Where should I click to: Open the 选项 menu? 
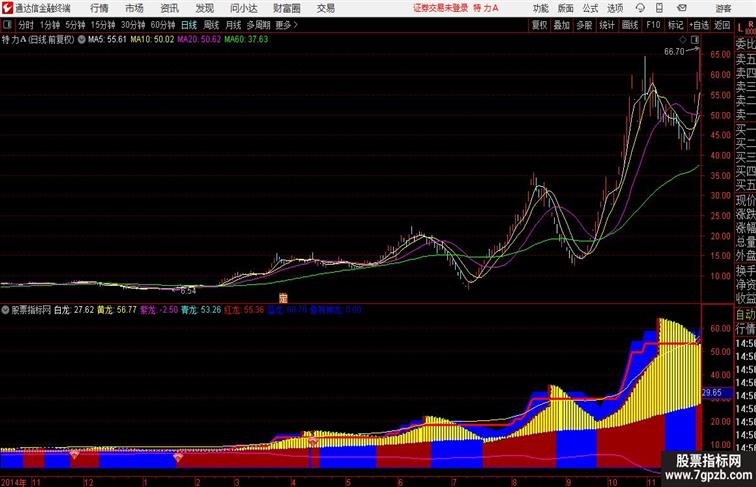pos(615,8)
